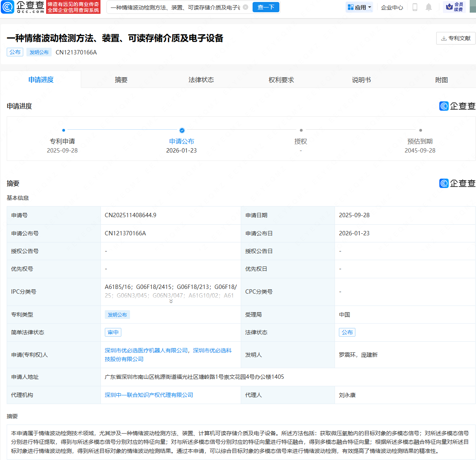The height and width of the screenshot is (460, 476).
Task: Click the 审中 legal status tag
Action: click(113, 332)
